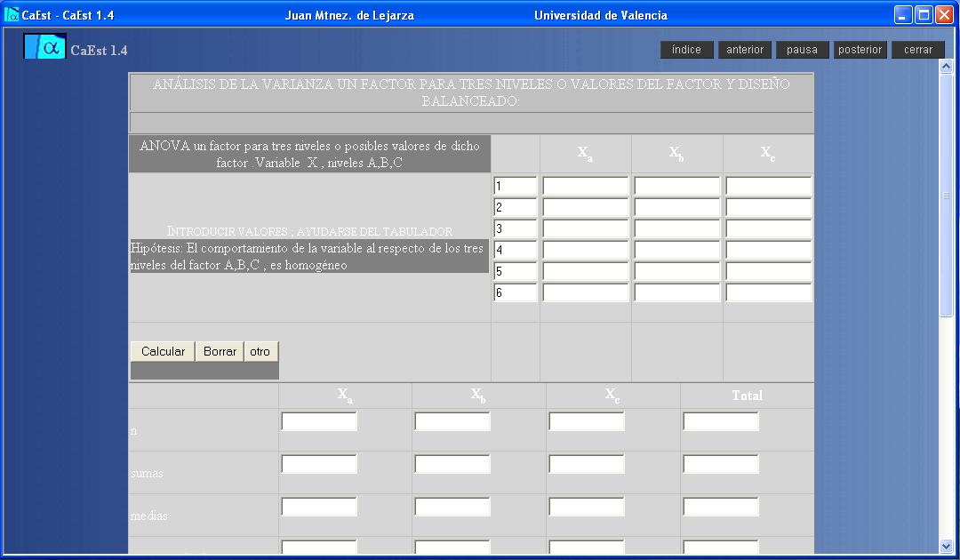Screen dimensions: 960x560
Task: Focus the medias result field for Xa
Action: click(319, 507)
